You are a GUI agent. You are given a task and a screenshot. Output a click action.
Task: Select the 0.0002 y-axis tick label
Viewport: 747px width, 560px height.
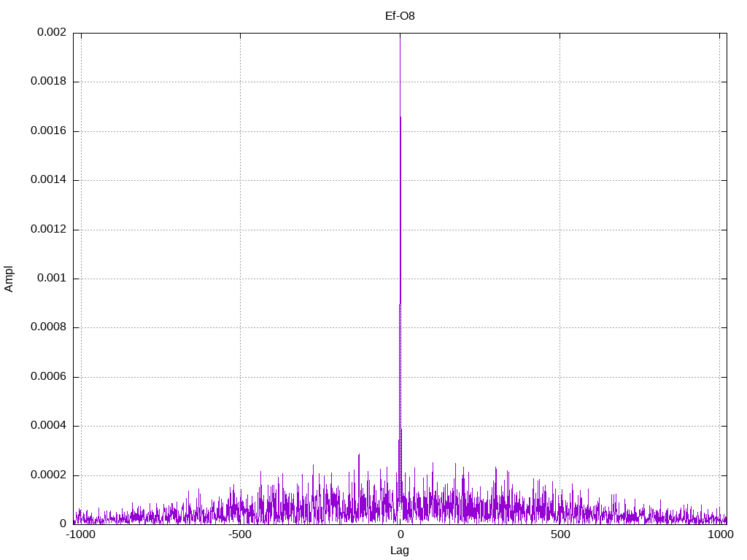tap(48, 475)
